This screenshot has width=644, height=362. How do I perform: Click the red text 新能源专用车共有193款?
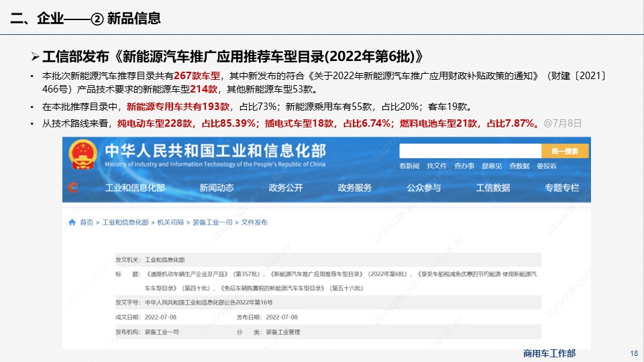pos(178,107)
